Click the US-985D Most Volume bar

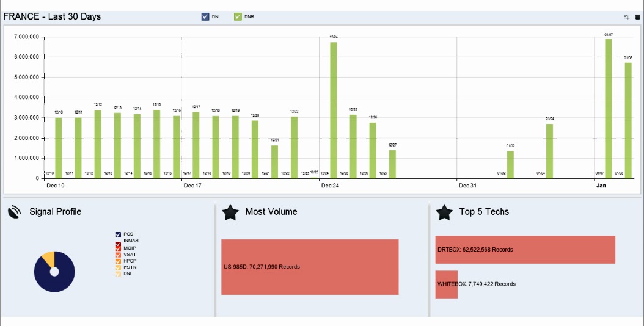pyautogui.click(x=310, y=267)
